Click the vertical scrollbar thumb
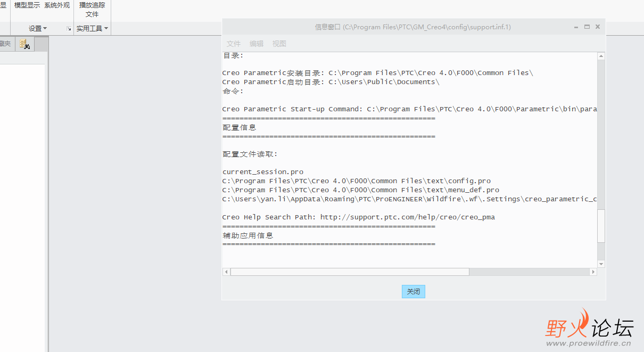Screen dimensions: 644x352 tap(601, 226)
